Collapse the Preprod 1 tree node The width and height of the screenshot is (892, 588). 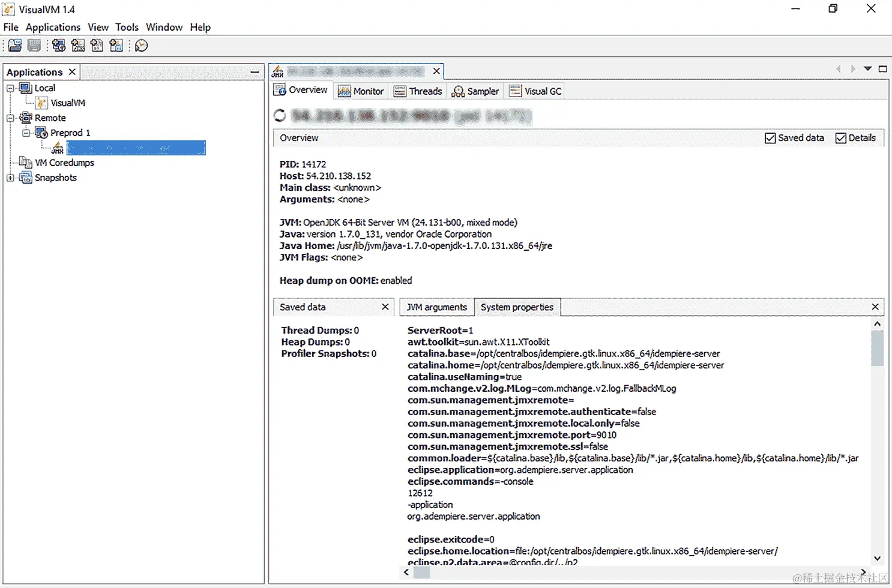(26, 133)
